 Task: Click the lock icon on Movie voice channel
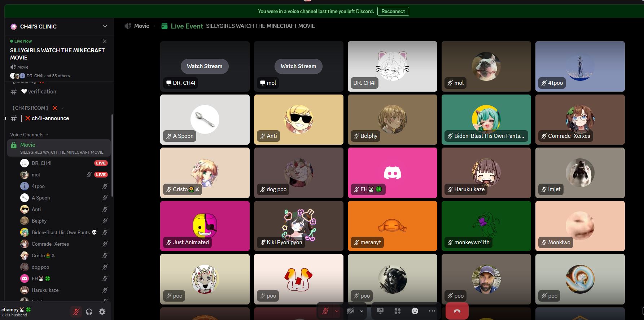point(14,145)
